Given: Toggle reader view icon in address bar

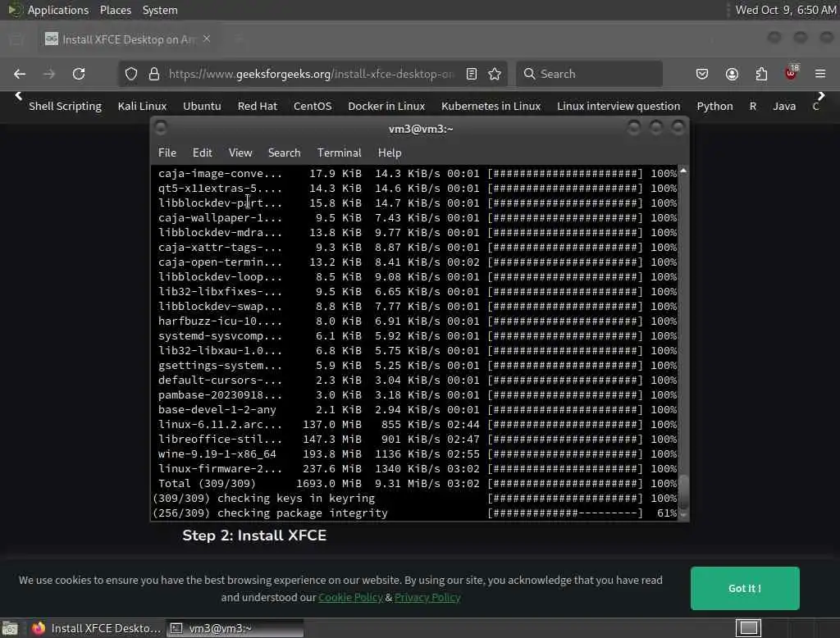Looking at the screenshot, I should click(472, 74).
